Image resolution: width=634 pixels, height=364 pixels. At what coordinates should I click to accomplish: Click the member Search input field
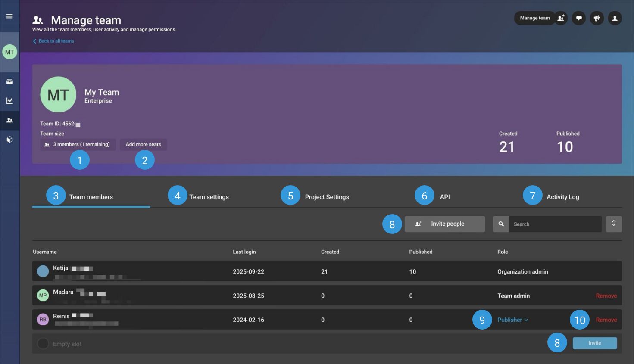click(x=555, y=224)
